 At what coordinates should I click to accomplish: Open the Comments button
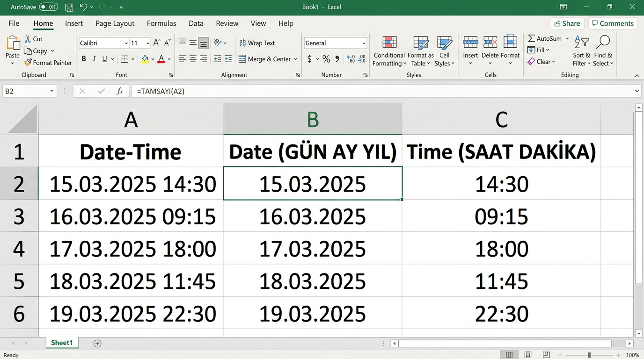click(612, 23)
